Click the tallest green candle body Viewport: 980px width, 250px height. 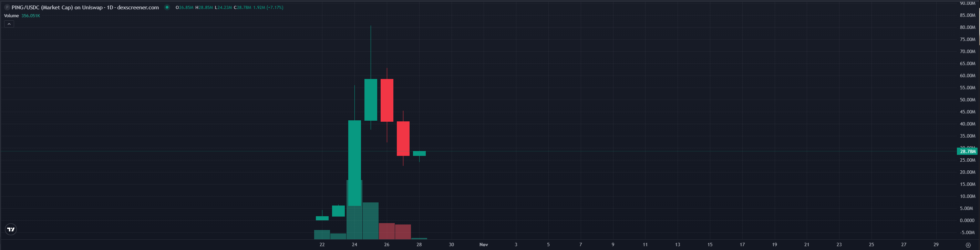point(354,163)
